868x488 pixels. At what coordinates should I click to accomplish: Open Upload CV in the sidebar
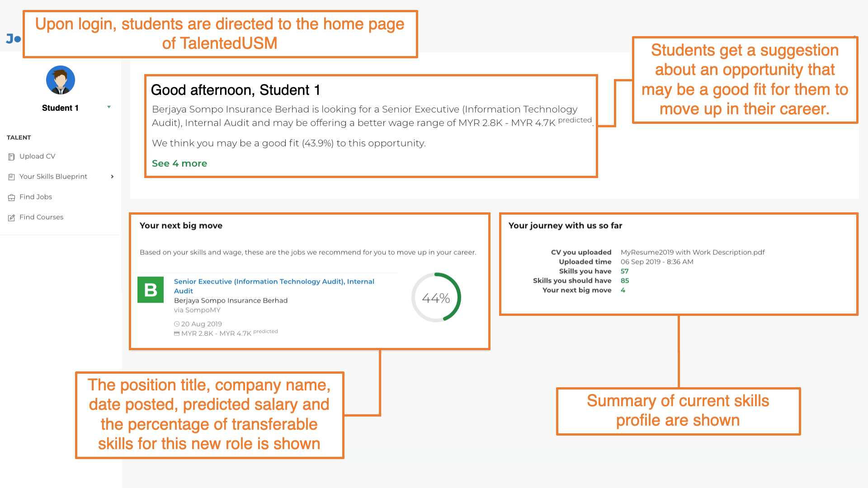pyautogui.click(x=37, y=156)
